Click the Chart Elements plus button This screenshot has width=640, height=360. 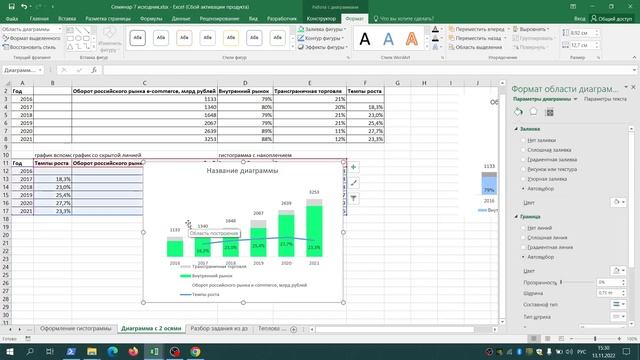point(353,167)
